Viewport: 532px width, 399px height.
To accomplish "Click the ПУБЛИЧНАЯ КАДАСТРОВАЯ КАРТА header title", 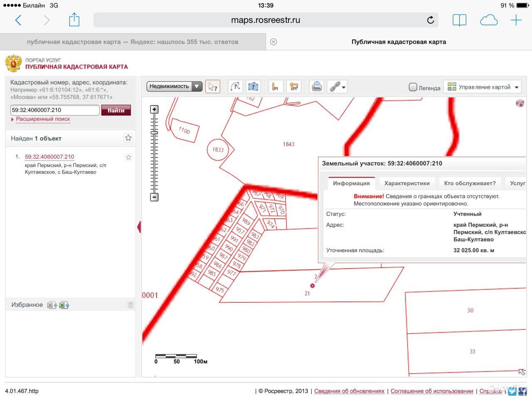I will (76, 66).
